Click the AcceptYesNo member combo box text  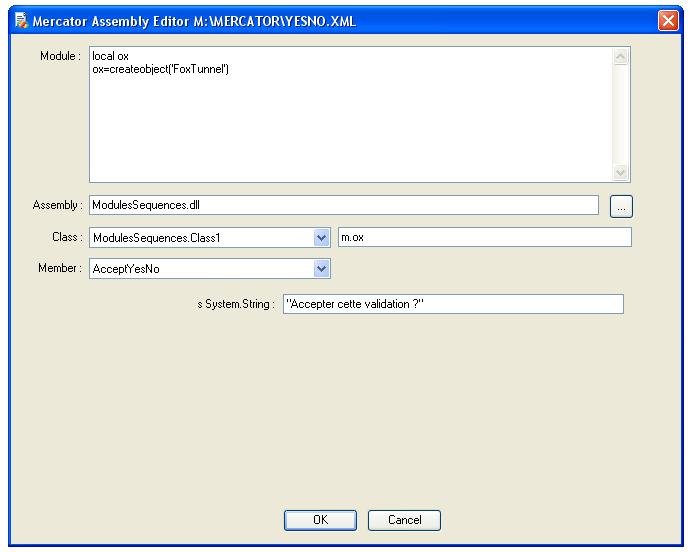pos(200,269)
